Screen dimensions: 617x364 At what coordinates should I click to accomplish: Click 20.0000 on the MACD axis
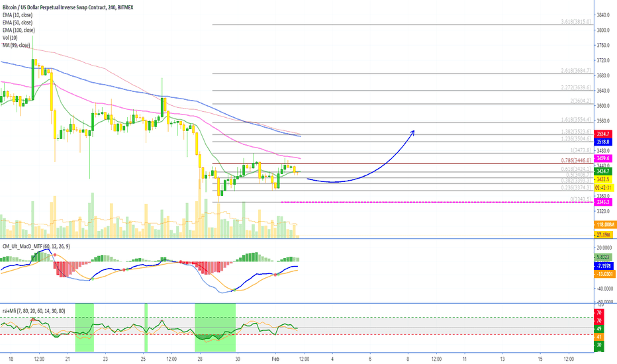604,248
